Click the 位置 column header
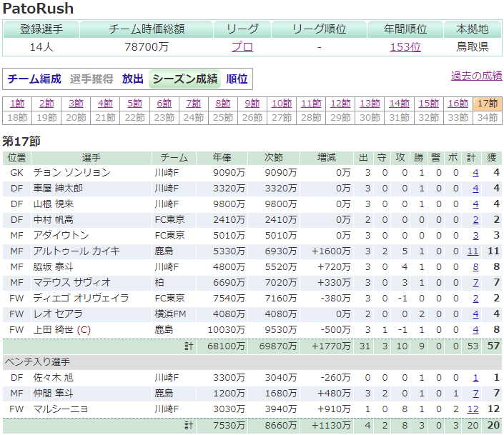The image size is (504, 435). click(16, 158)
